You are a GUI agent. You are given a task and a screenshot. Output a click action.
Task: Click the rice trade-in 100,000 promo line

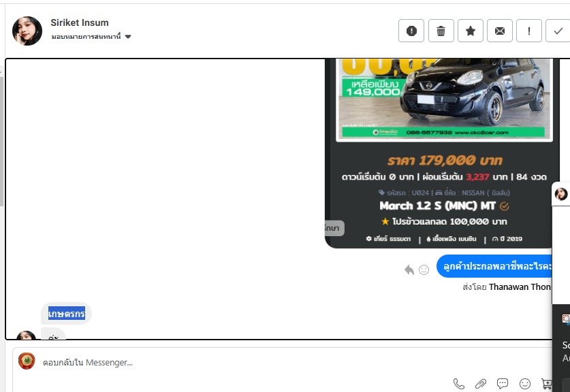tap(444, 221)
